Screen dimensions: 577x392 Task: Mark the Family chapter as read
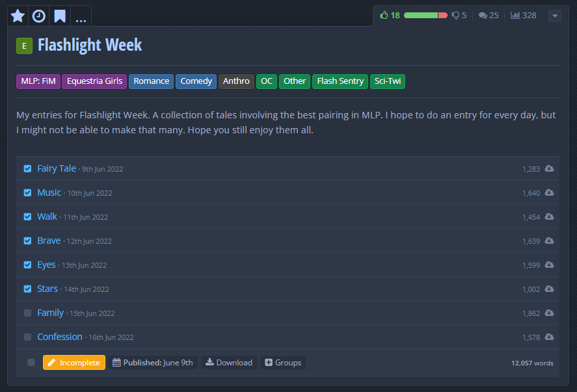click(x=27, y=313)
